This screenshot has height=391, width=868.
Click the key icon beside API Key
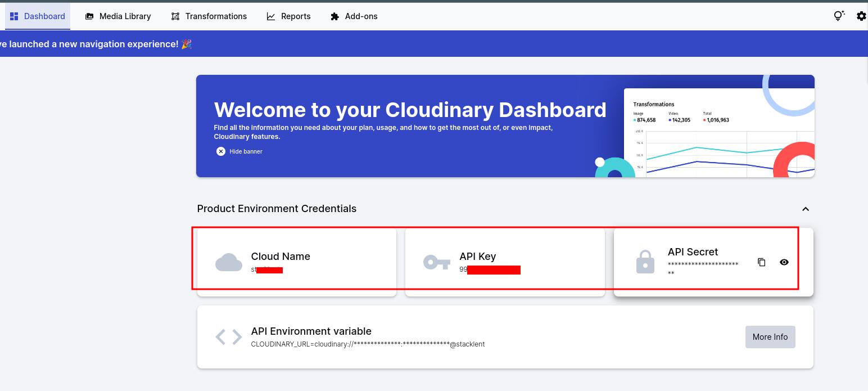pos(437,262)
